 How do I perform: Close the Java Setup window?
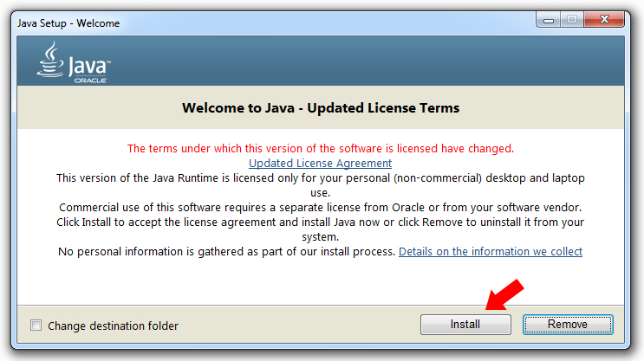coord(604,19)
